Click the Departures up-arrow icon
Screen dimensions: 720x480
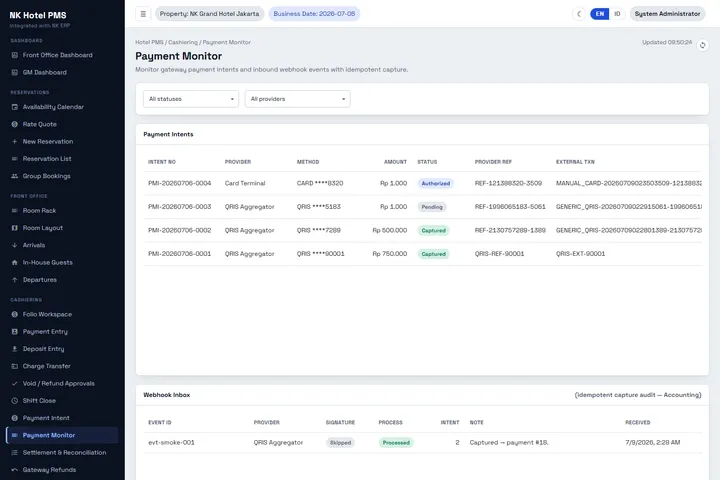(x=15, y=280)
